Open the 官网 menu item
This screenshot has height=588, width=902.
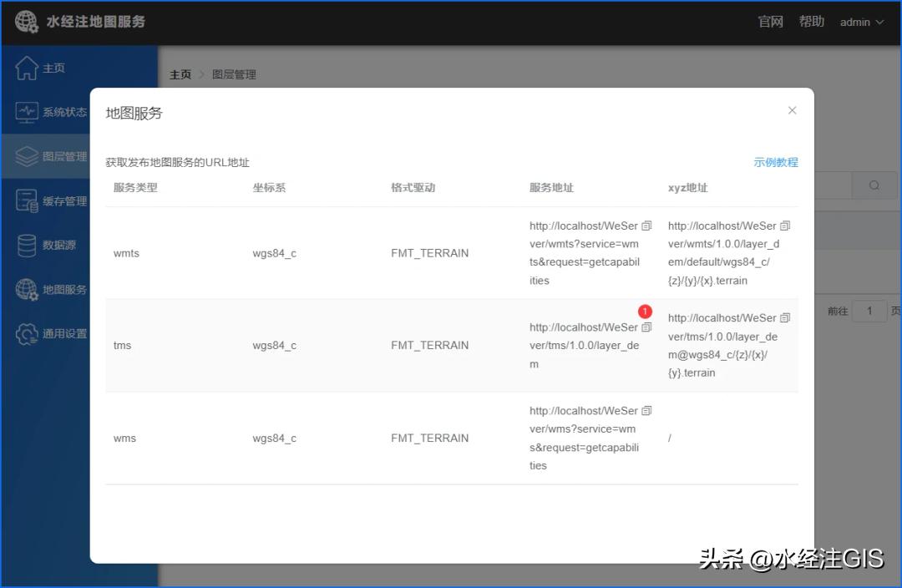pyautogui.click(x=770, y=22)
